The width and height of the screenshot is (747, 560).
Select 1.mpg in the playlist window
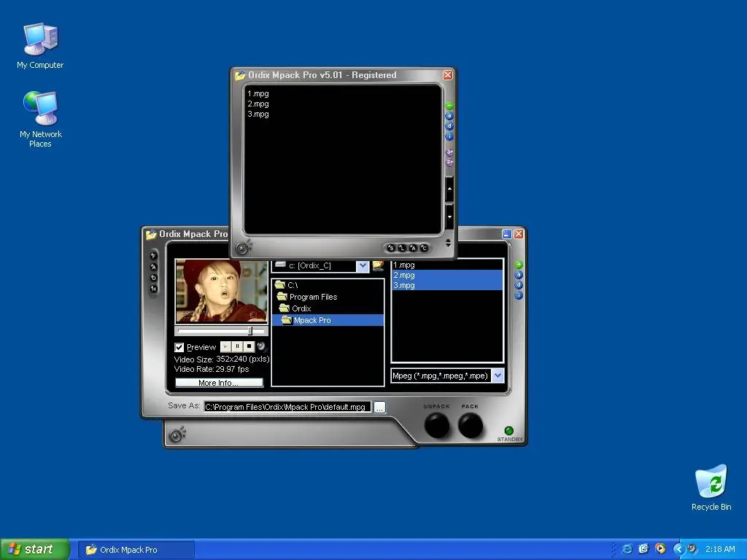coord(258,94)
